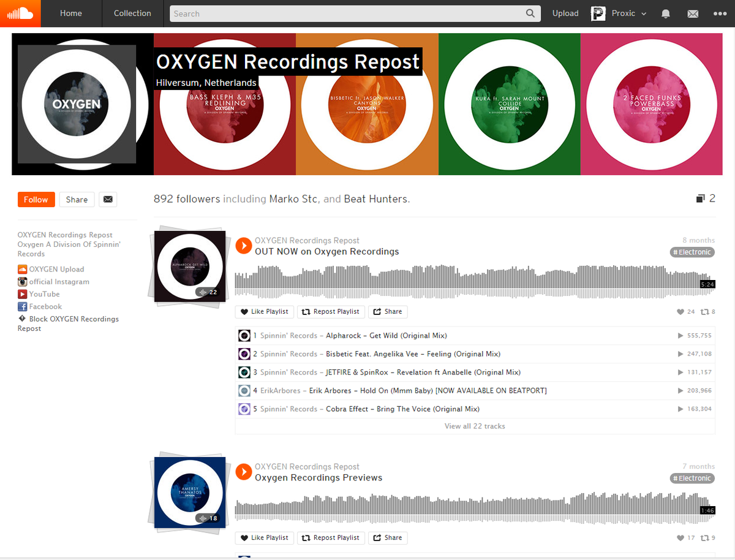The height and width of the screenshot is (560, 735).
Task: Click the search magnifier icon
Action: click(530, 13)
